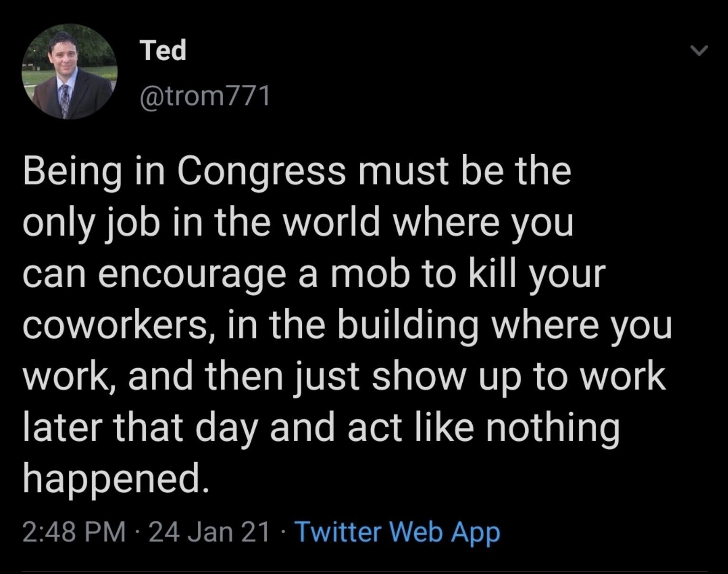Open the display name "Ted" profile
The image size is (728, 574).
(163, 50)
